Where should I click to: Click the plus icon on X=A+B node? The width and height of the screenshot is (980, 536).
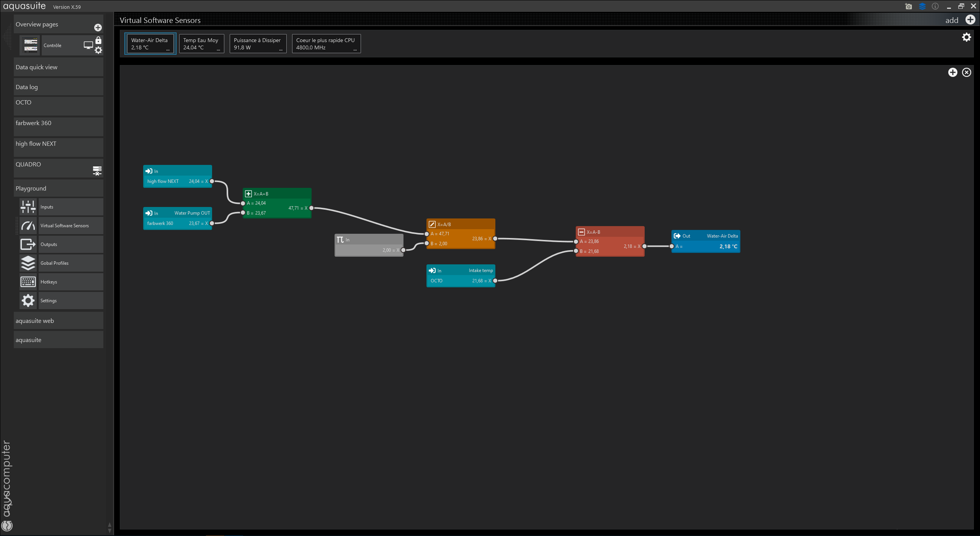click(248, 194)
